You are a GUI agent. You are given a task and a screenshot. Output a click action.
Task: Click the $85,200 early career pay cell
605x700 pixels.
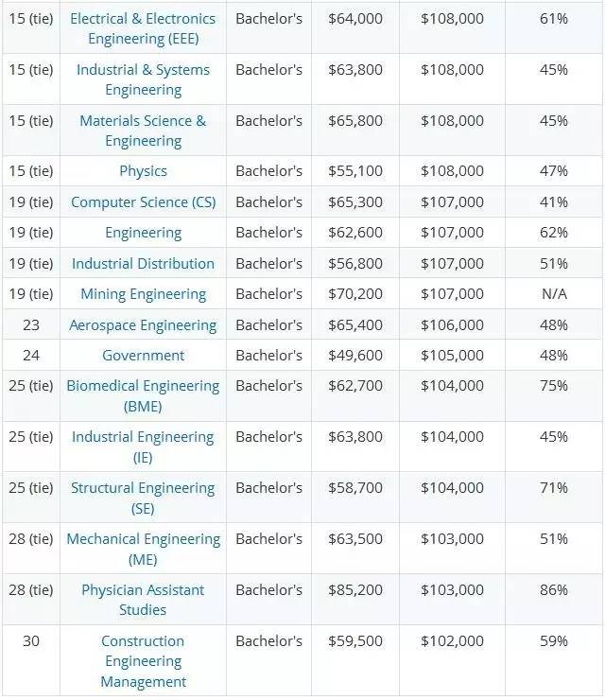click(x=355, y=590)
